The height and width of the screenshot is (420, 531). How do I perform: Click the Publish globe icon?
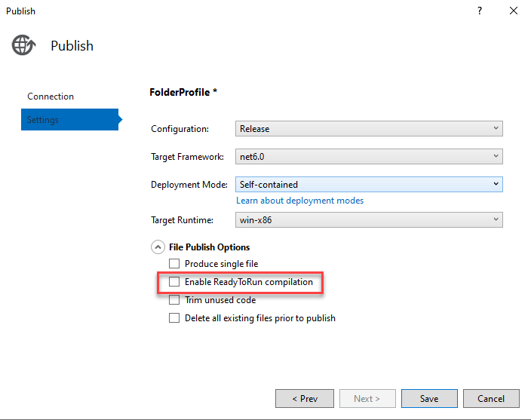(23, 45)
